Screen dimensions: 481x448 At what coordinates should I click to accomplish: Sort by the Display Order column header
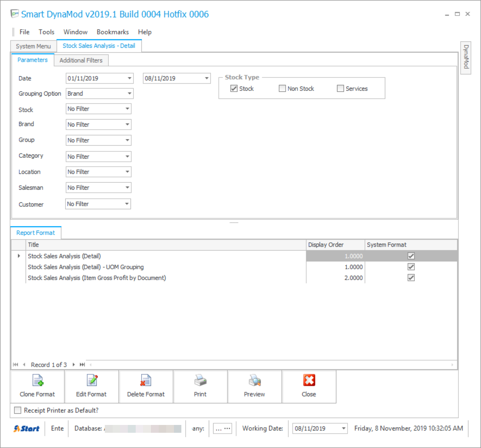(x=336, y=245)
